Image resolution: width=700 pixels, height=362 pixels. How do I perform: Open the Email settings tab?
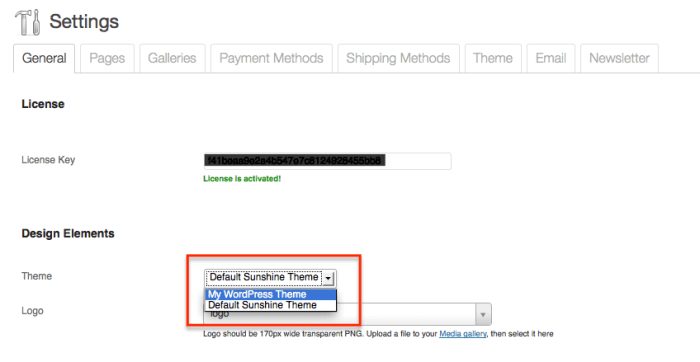point(551,58)
